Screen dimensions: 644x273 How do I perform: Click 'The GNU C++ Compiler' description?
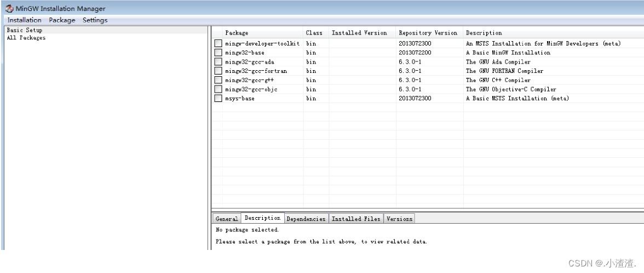(x=498, y=80)
